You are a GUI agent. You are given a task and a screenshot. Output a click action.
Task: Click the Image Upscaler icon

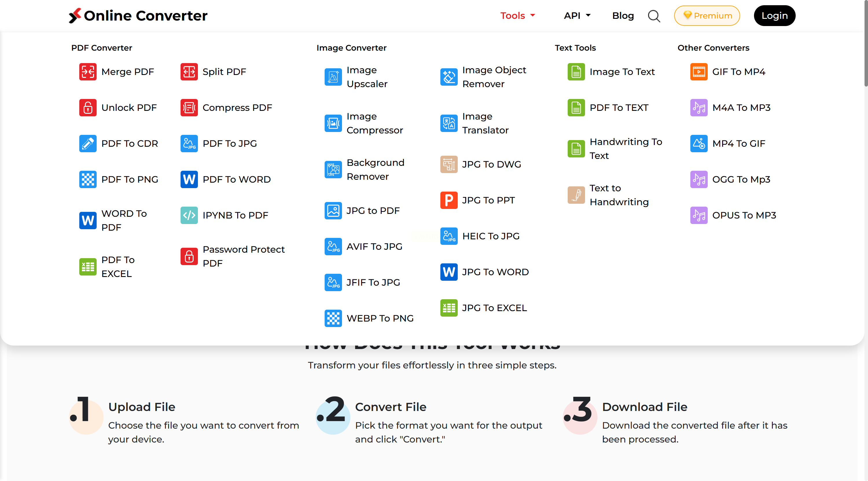tap(333, 77)
